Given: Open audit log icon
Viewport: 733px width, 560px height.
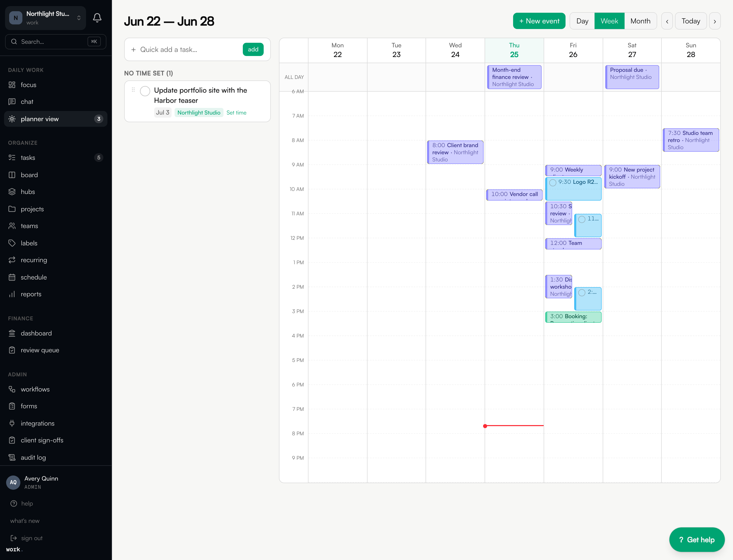Looking at the screenshot, I should [x=12, y=457].
